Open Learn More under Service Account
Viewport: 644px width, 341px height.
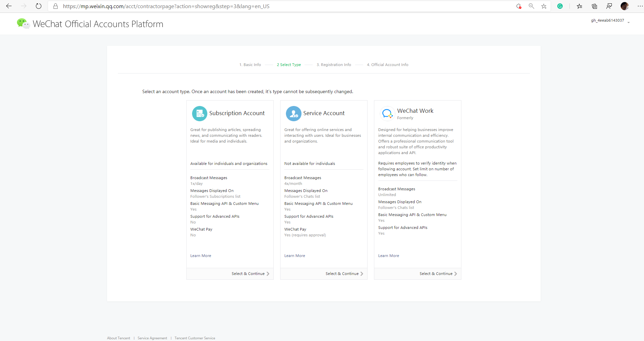(x=294, y=256)
